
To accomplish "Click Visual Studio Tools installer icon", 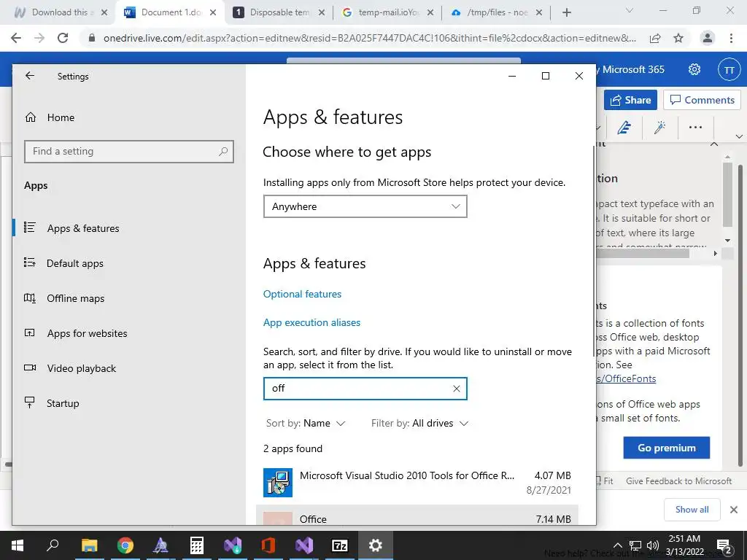I will [x=278, y=483].
